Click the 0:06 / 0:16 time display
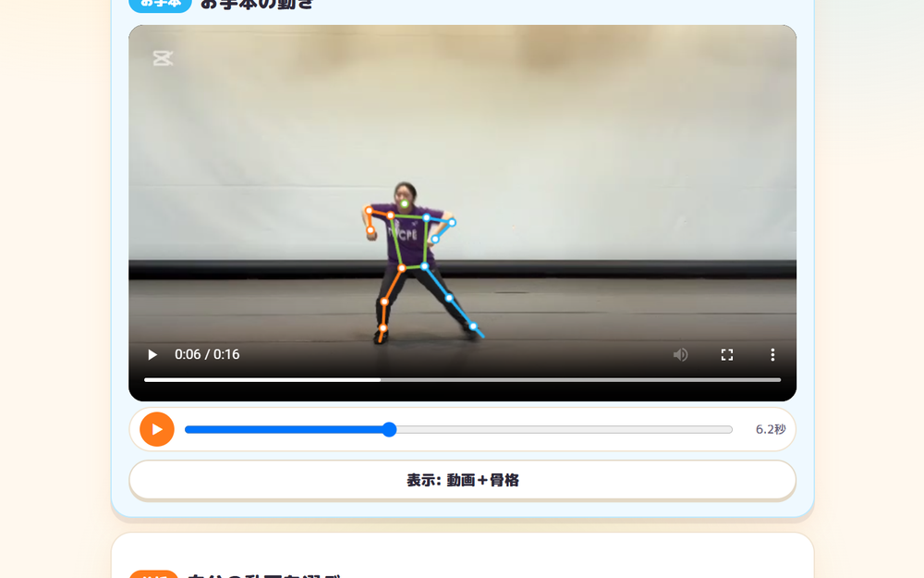The width and height of the screenshot is (924, 578). pos(207,354)
